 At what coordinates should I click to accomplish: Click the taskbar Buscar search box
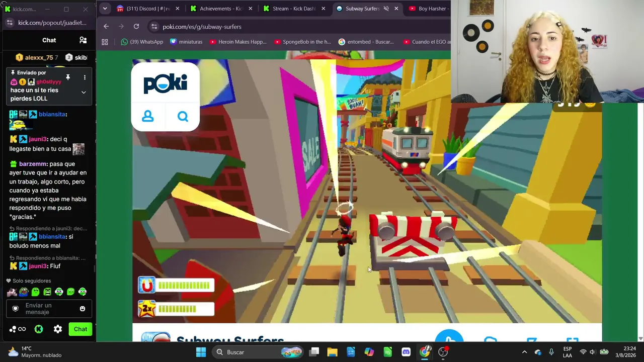coord(259,352)
